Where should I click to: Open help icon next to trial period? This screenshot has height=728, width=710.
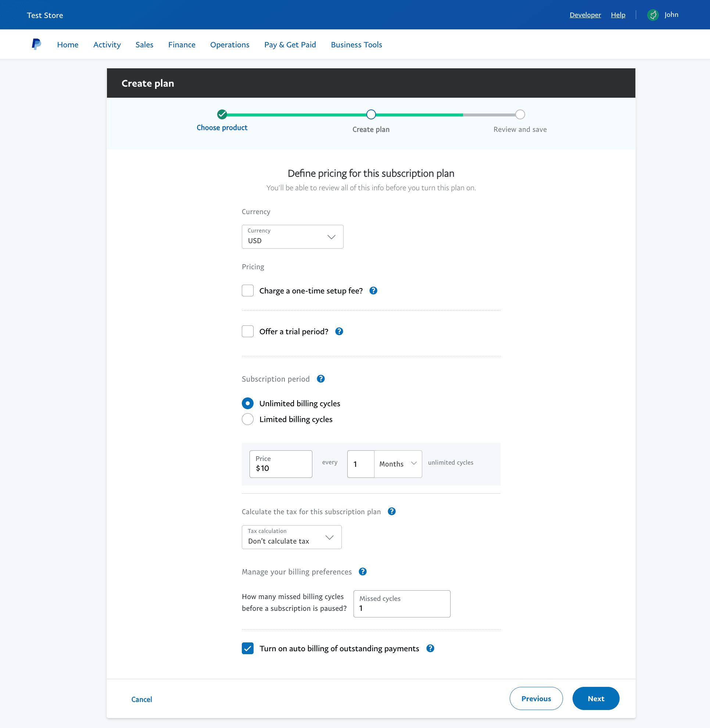click(x=339, y=331)
